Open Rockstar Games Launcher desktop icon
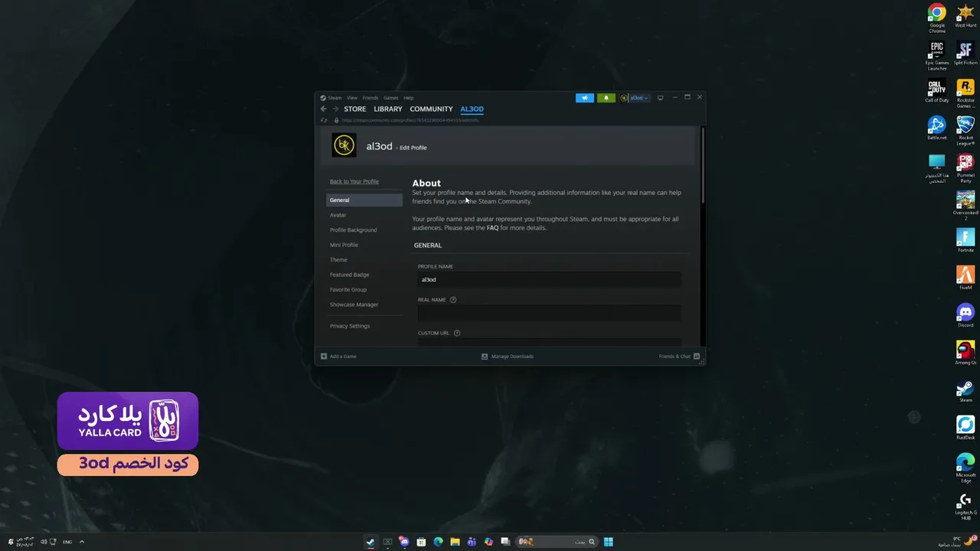Viewport: 980px width, 551px height. (x=965, y=93)
